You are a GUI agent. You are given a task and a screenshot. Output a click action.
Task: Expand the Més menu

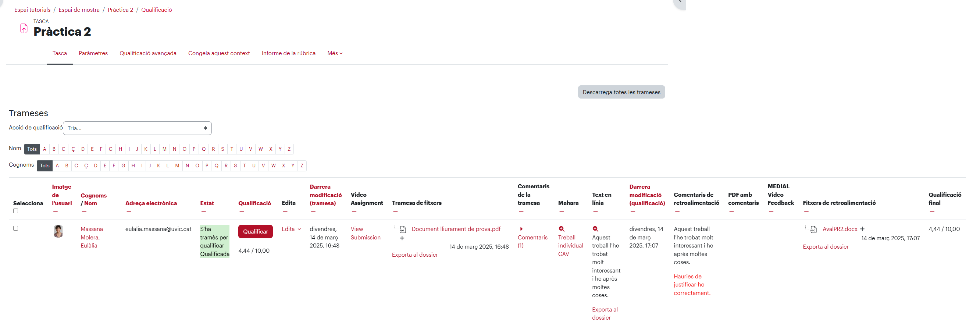335,53
